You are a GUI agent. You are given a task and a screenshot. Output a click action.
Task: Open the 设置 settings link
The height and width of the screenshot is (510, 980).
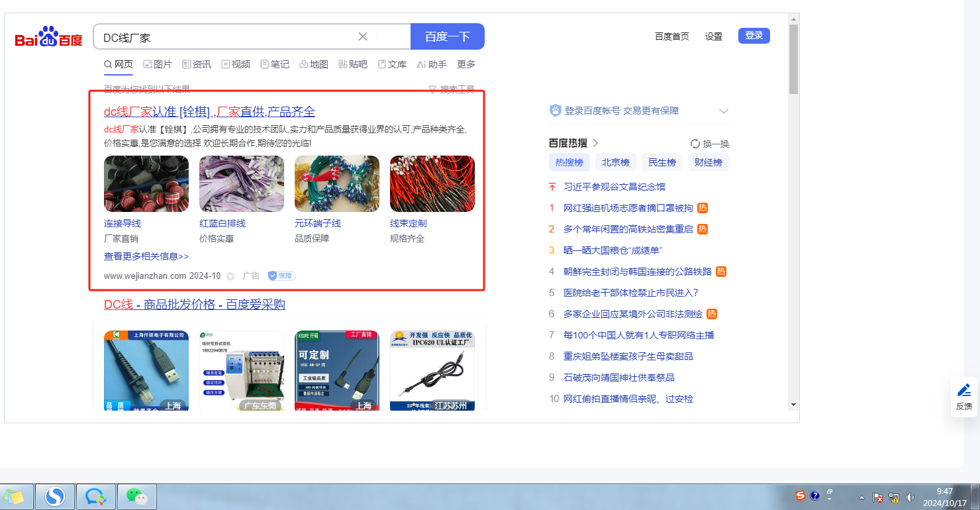[714, 36]
